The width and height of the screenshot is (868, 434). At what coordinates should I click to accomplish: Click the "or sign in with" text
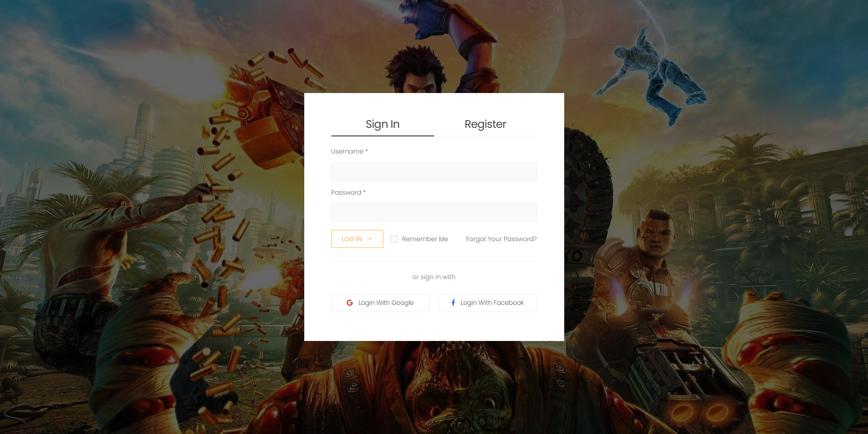[434, 277]
